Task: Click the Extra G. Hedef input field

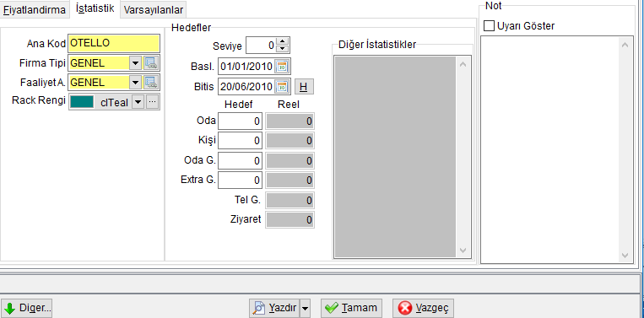Action: click(x=240, y=180)
